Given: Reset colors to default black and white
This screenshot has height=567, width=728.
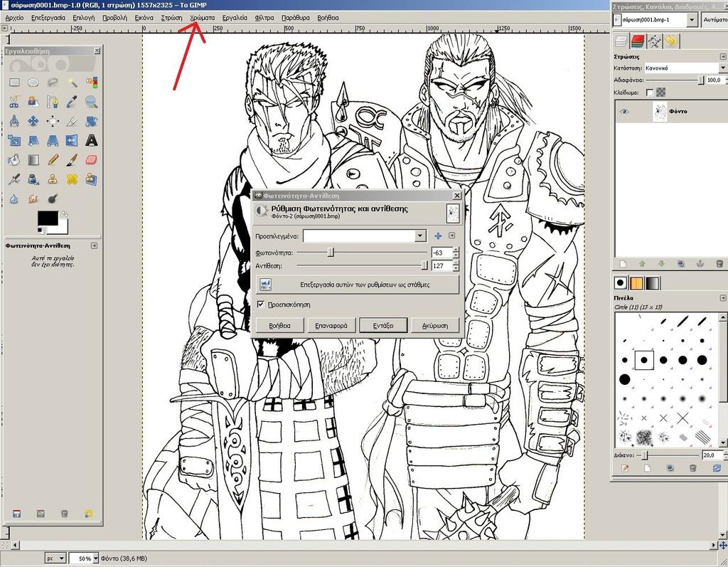Looking at the screenshot, I should coord(41,230).
